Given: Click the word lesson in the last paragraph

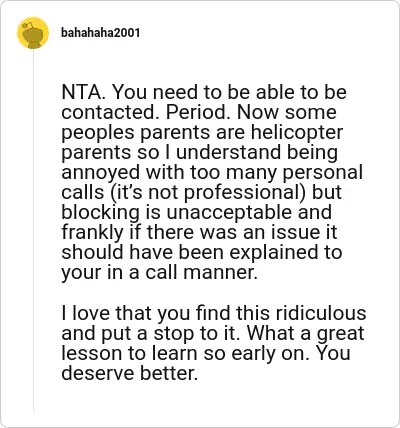Looking at the screenshot, I should point(92,353).
